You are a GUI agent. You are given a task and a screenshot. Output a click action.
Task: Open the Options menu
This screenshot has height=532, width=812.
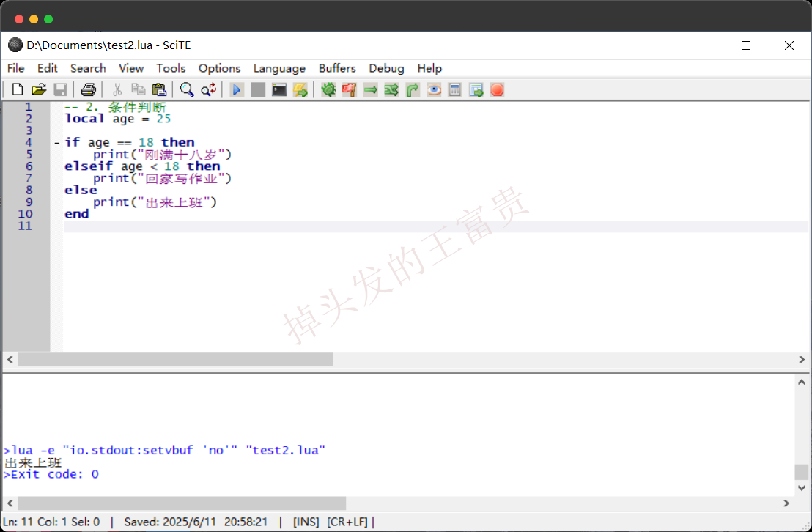point(220,68)
